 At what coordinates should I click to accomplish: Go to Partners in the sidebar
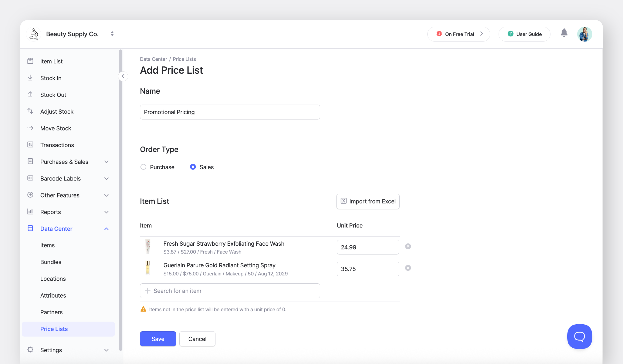pos(51,312)
